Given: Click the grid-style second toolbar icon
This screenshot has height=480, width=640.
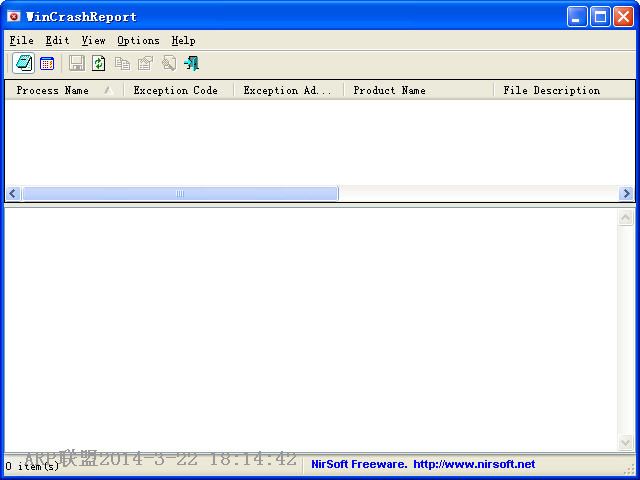Looking at the screenshot, I should pyautogui.click(x=47, y=63).
